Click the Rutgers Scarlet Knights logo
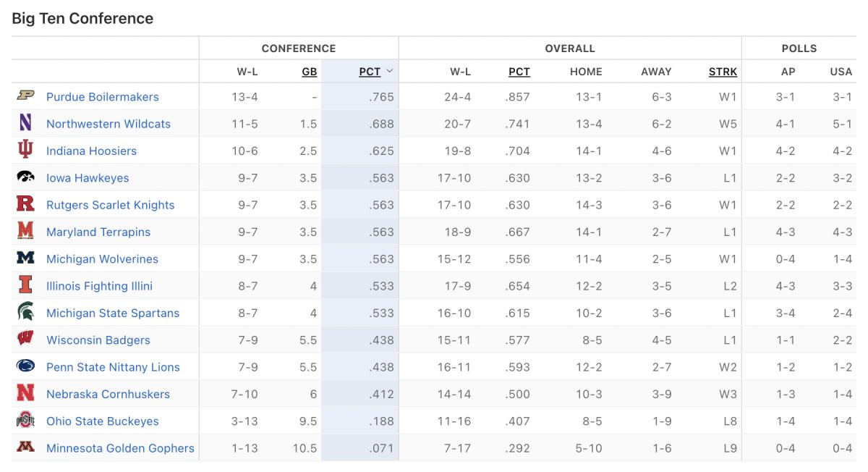Image resolution: width=868 pixels, height=472 pixels. pyautogui.click(x=25, y=204)
